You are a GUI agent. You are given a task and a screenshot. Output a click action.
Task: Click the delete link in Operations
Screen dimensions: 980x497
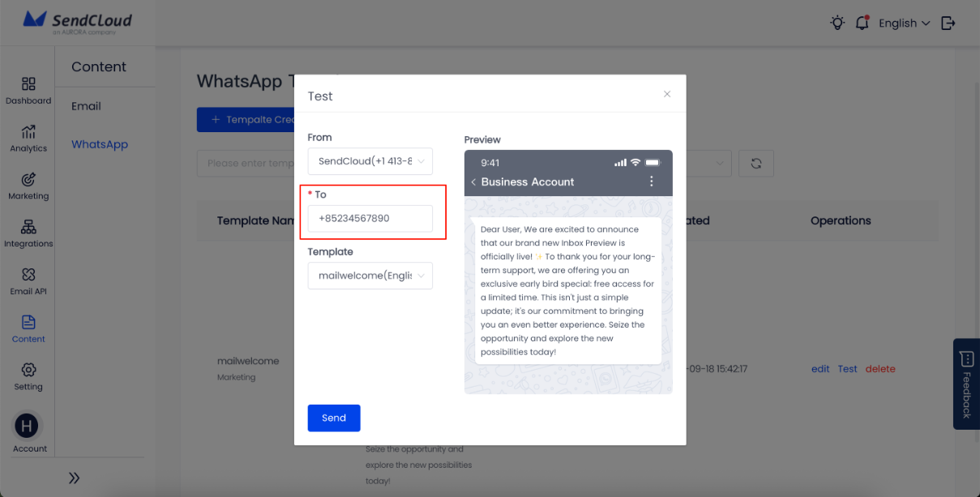(x=880, y=368)
